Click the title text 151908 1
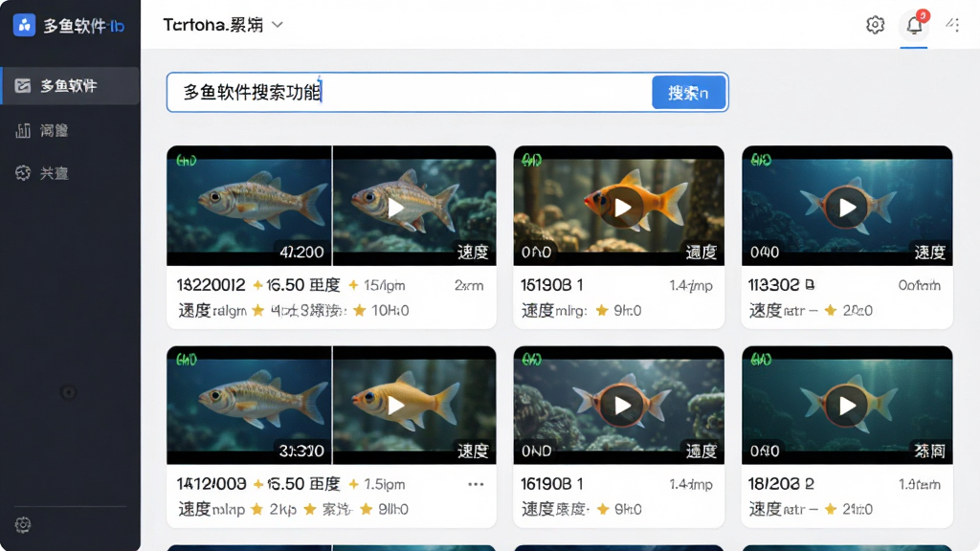The height and width of the screenshot is (551, 980). point(552,285)
